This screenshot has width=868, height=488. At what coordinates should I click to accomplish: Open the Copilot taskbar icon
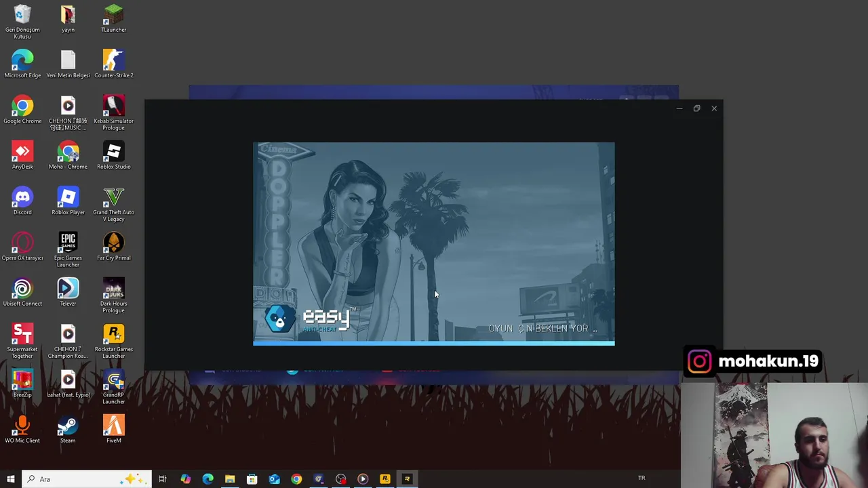coord(185,479)
